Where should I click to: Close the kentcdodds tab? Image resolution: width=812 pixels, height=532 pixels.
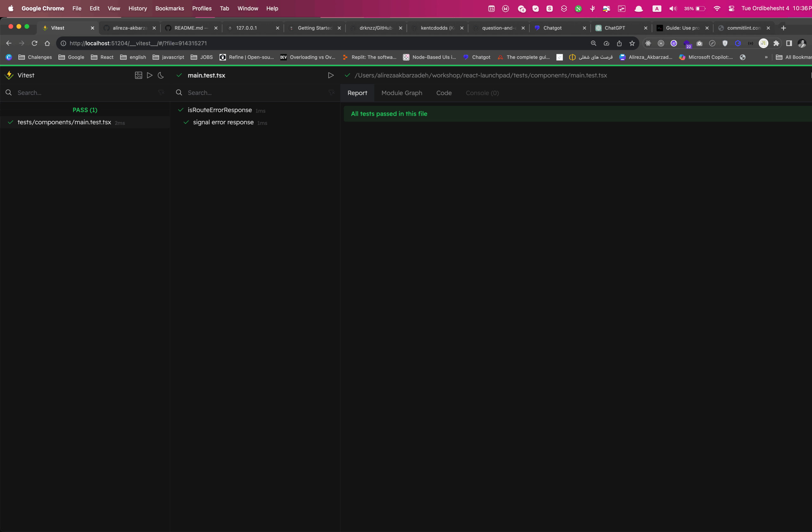pos(462,28)
